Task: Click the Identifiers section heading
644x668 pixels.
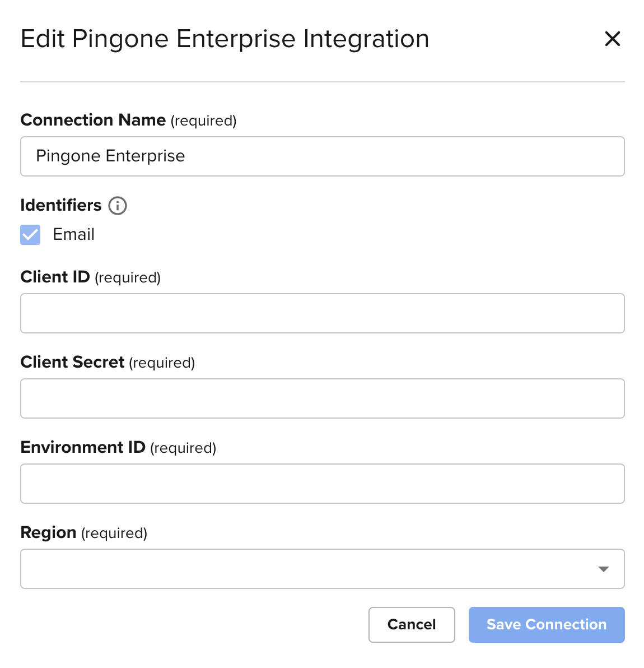Action: [60, 205]
